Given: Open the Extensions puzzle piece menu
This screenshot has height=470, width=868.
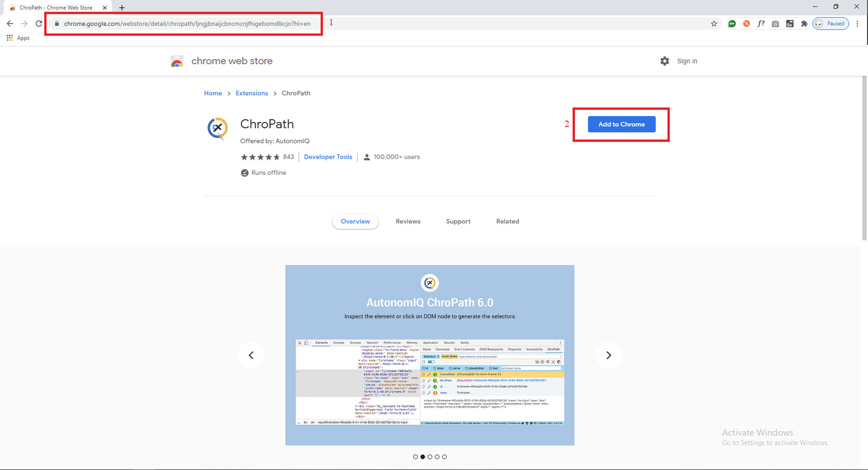Looking at the screenshot, I should tap(804, 24).
